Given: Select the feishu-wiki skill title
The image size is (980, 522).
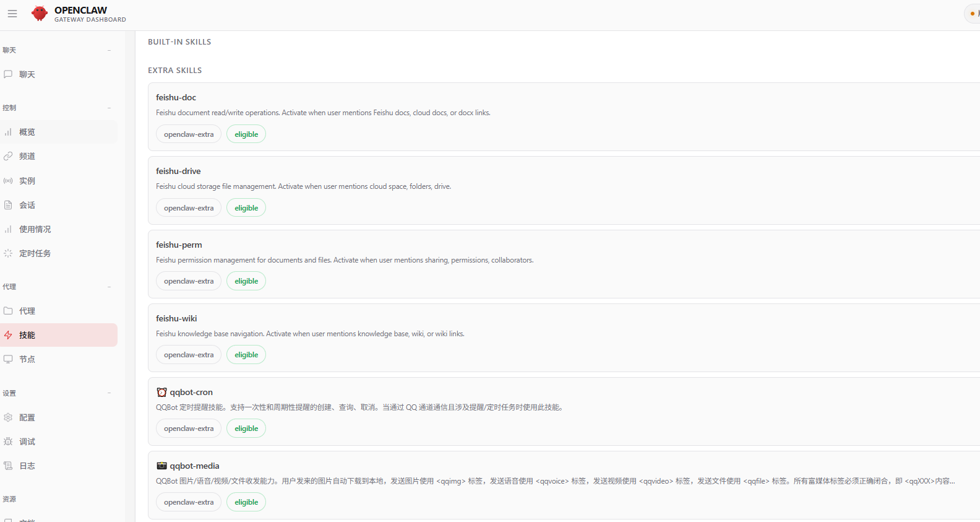Looking at the screenshot, I should pyautogui.click(x=176, y=318).
